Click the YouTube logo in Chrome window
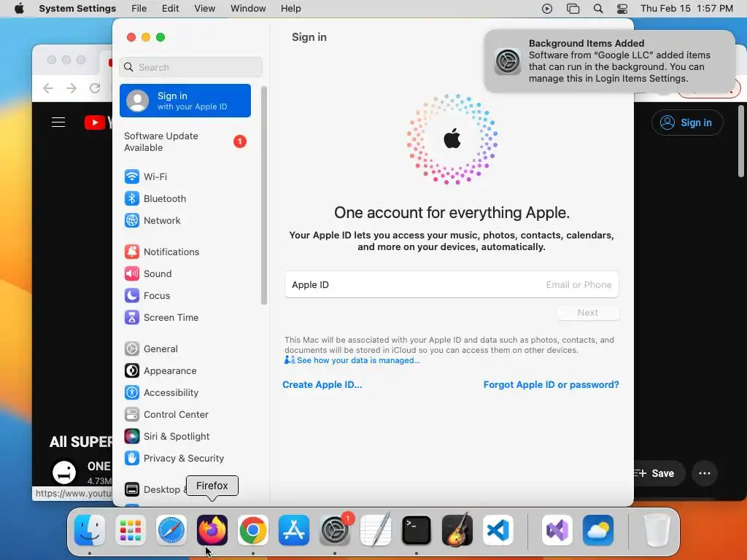Image resolution: width=747 pixels, height=560 pixels. click(98, 122)
